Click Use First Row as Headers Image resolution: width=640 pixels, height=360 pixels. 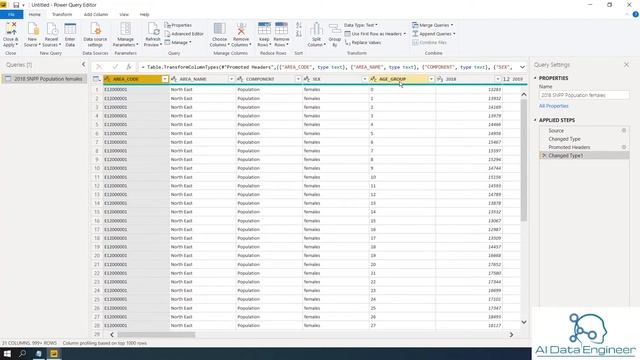click(x=375, y=34)
